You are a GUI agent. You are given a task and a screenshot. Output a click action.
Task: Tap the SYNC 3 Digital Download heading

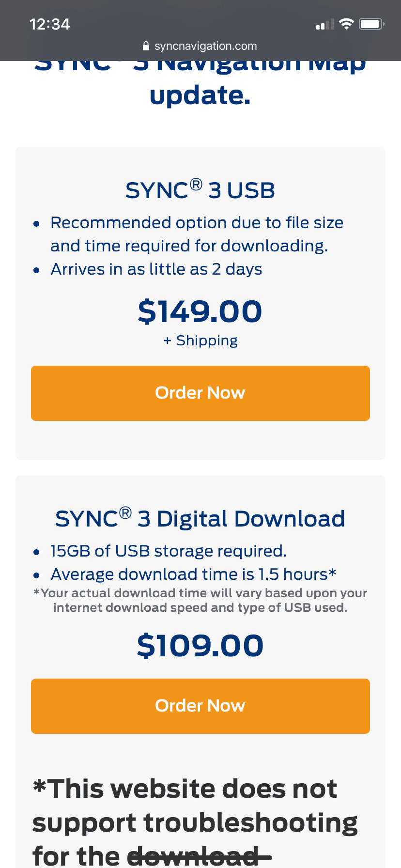[200, 518]
